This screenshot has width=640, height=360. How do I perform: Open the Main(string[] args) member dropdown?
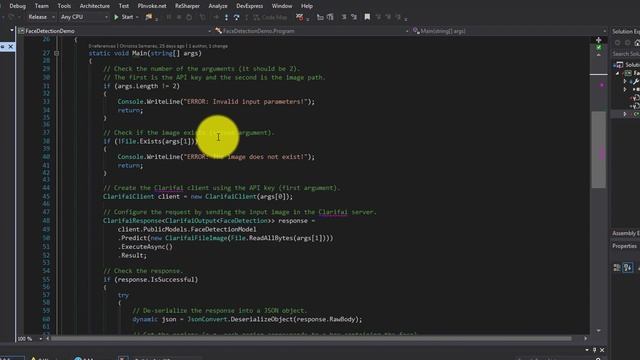509,31
